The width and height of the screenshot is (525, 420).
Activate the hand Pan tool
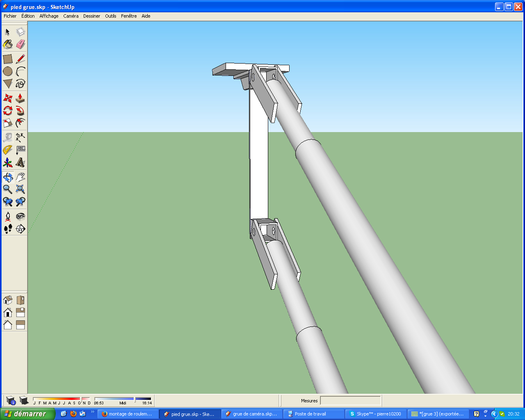coord(21,177)
